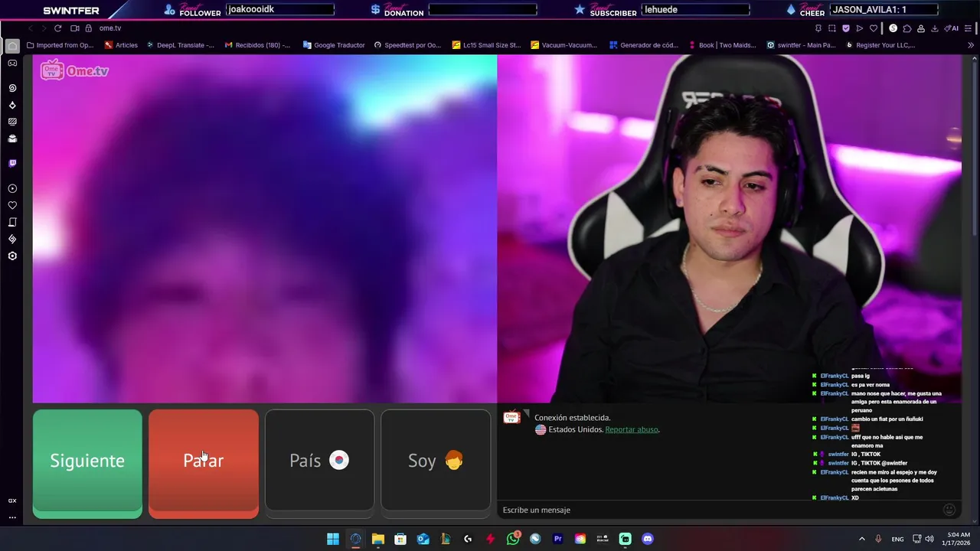Image resolution: width=980 pixels, height=551 pixels.
Task: Click the AI icon in browser toolbar
Action: [x=952, y=28]
